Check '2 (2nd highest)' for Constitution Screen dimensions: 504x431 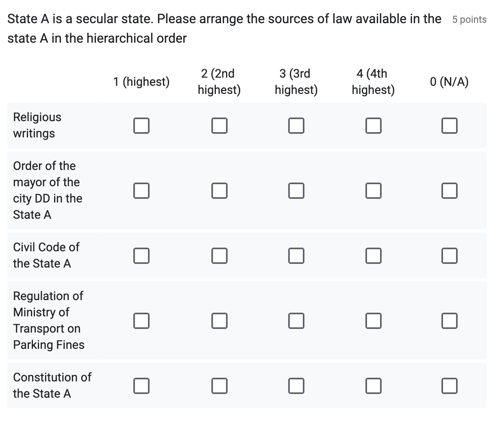click(219, 385)
